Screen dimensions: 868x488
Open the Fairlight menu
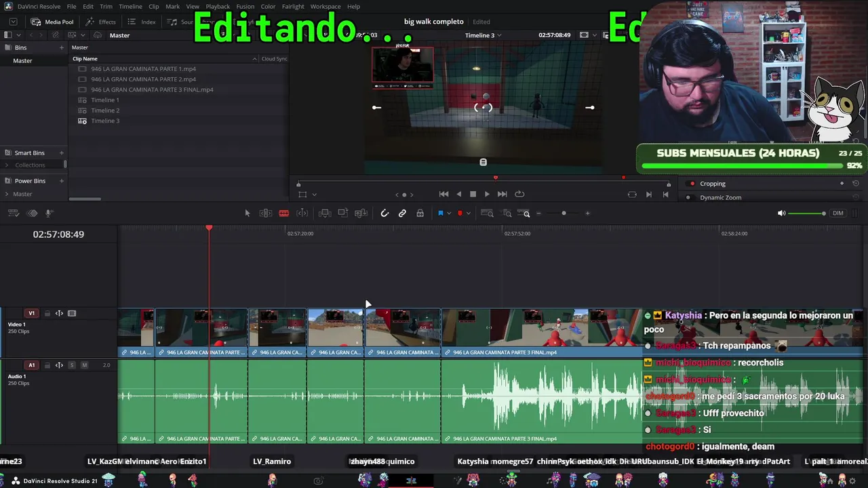point(293,6)
